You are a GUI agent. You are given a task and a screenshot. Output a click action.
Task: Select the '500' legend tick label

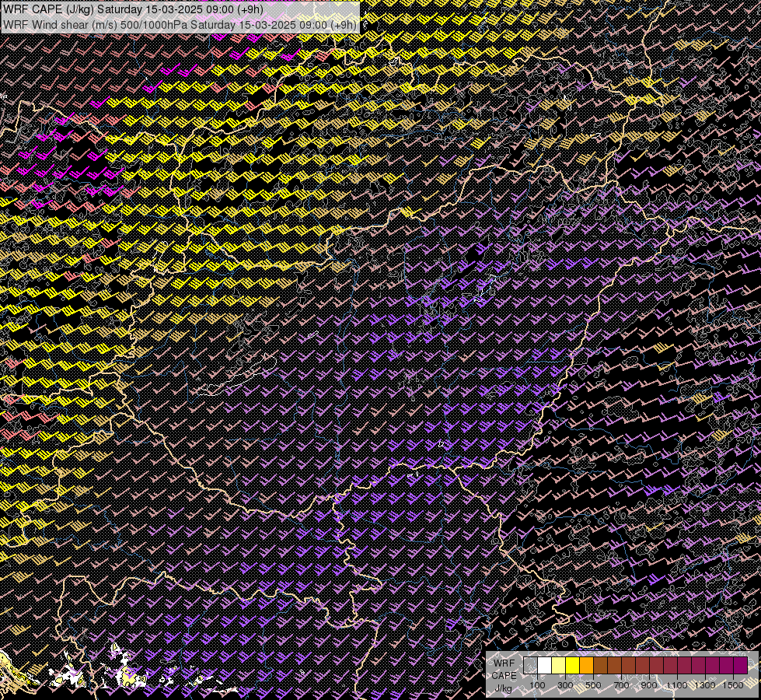[593, 685]
